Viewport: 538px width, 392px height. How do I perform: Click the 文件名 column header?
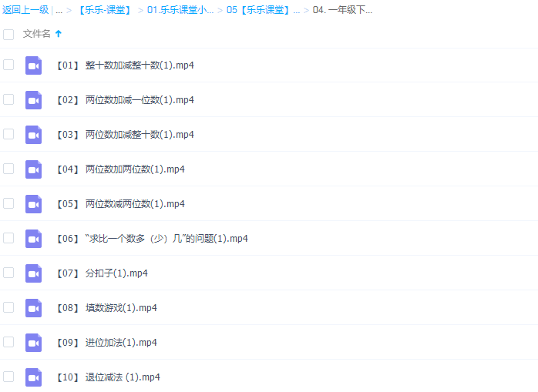point(36,34)
